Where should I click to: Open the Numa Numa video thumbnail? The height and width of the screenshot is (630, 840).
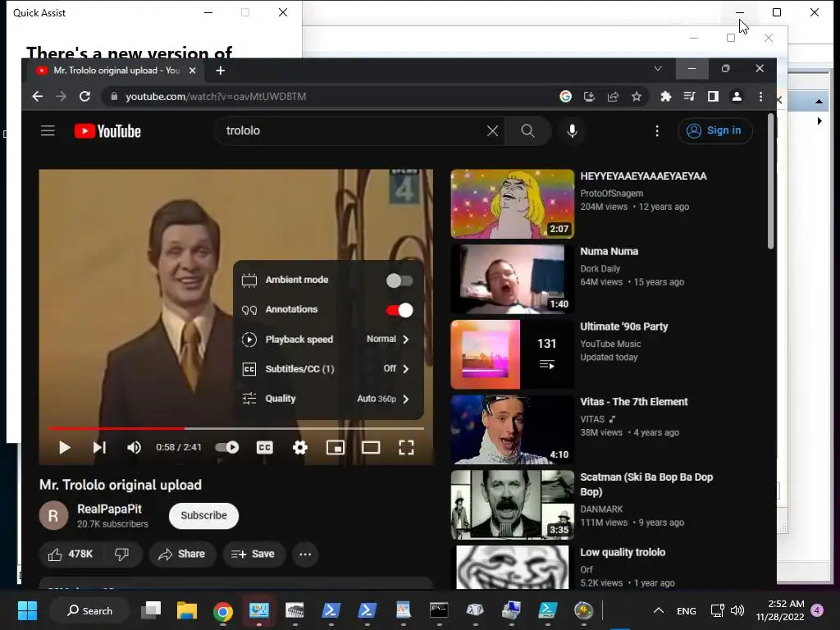(x=512, y=279)
